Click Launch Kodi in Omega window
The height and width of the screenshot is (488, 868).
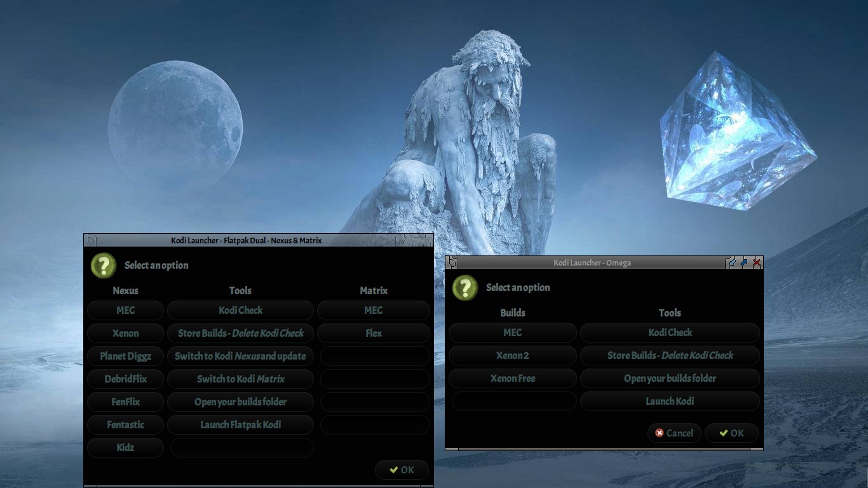pyautogui.click(x=670, y=401)
